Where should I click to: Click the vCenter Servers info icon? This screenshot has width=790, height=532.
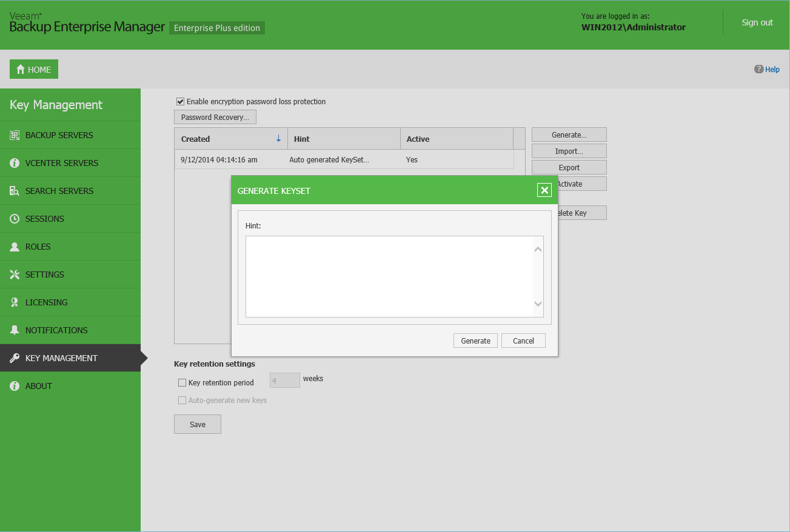[x=15, y=163]
